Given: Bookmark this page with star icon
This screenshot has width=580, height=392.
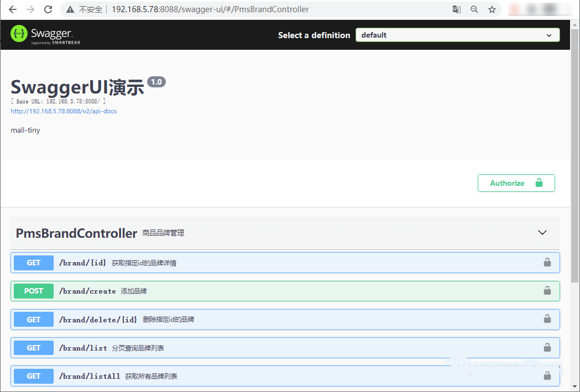Looking at the screenshot, I should [x=492, y=9].
